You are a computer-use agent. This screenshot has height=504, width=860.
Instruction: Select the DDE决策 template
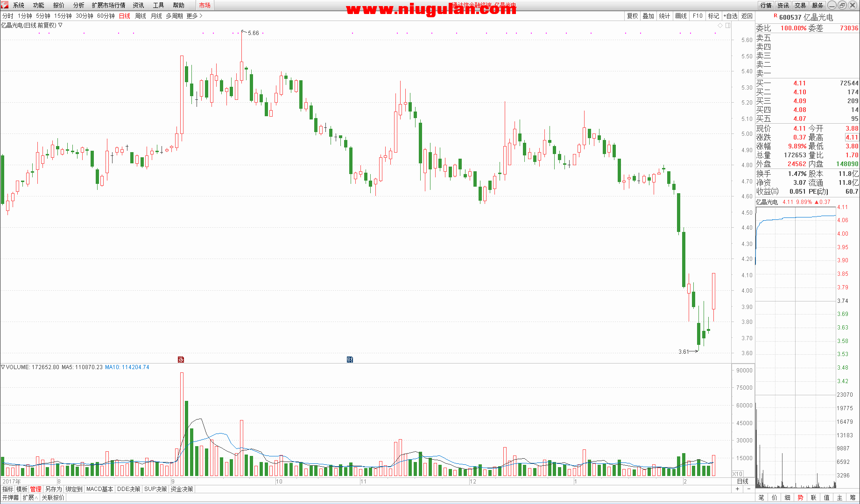click(129, 489)
